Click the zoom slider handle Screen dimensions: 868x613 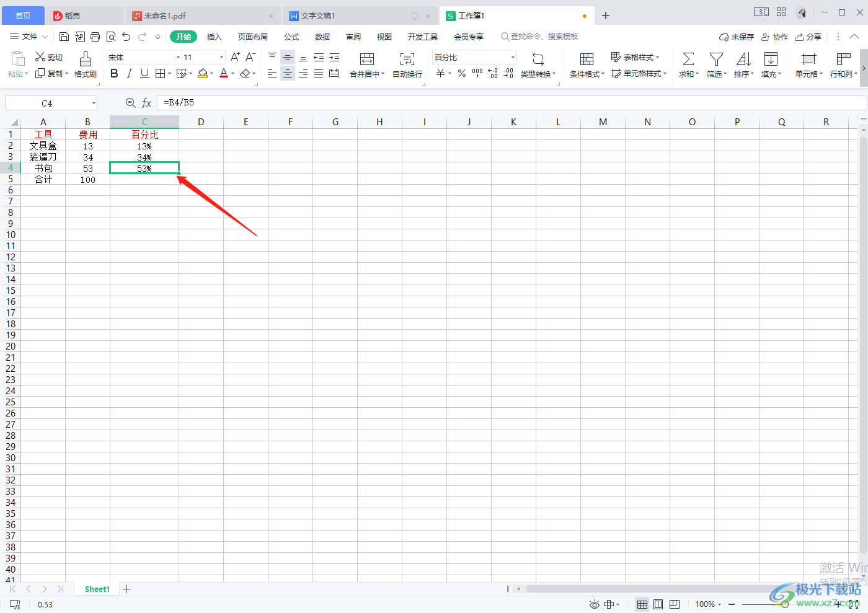click(x=785, y=604)
